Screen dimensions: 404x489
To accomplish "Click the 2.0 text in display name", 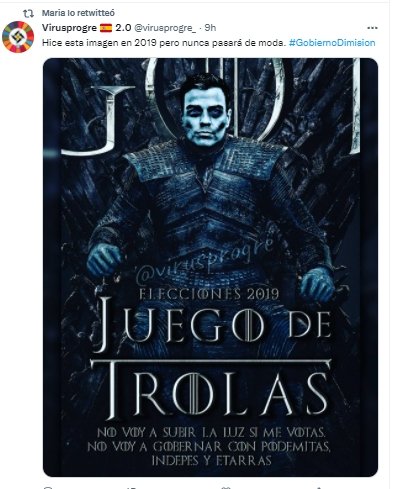I will coord(123,28).
